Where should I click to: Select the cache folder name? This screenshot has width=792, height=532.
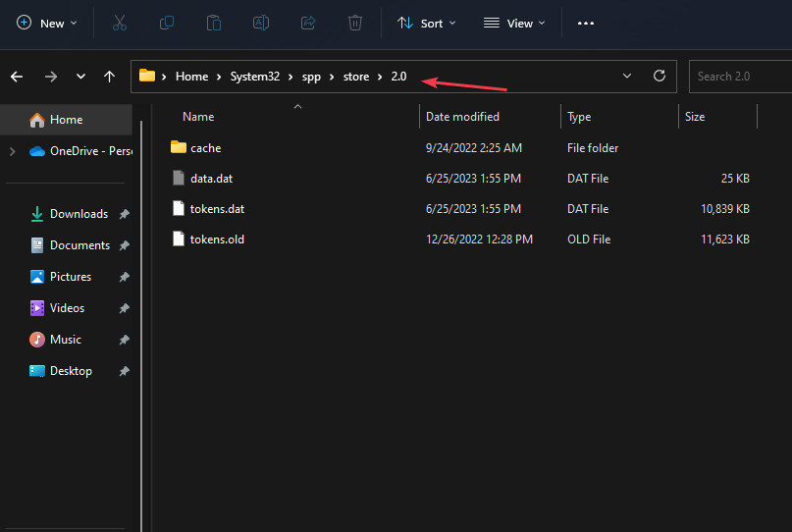[205, 148]
